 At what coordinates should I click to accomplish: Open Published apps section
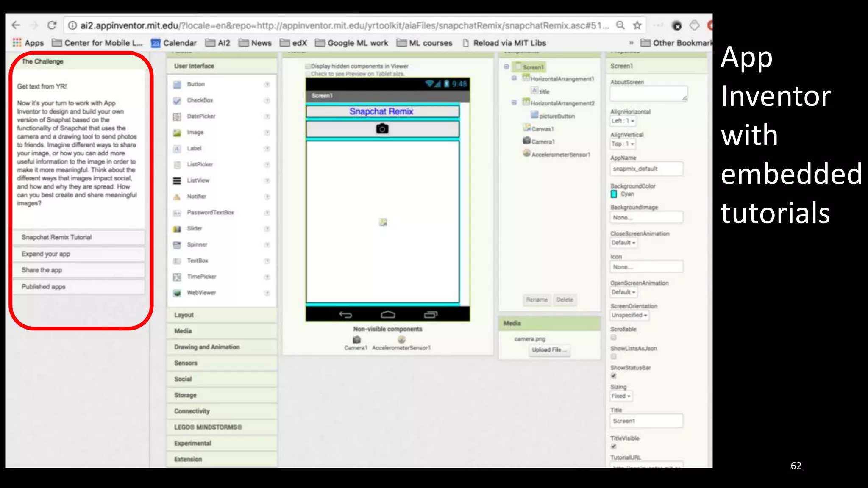pyautogui.click(x=79, y=287)
